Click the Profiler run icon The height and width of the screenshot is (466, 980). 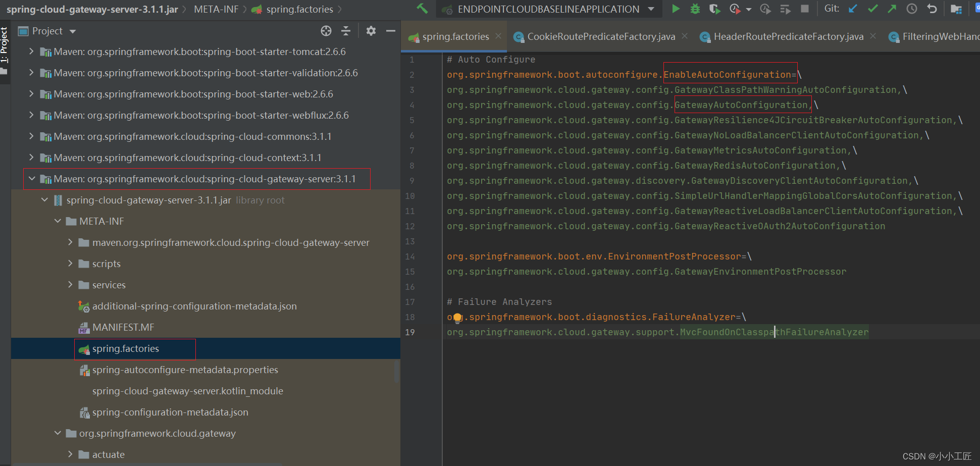pyautogui.click(x=735, y=9)
